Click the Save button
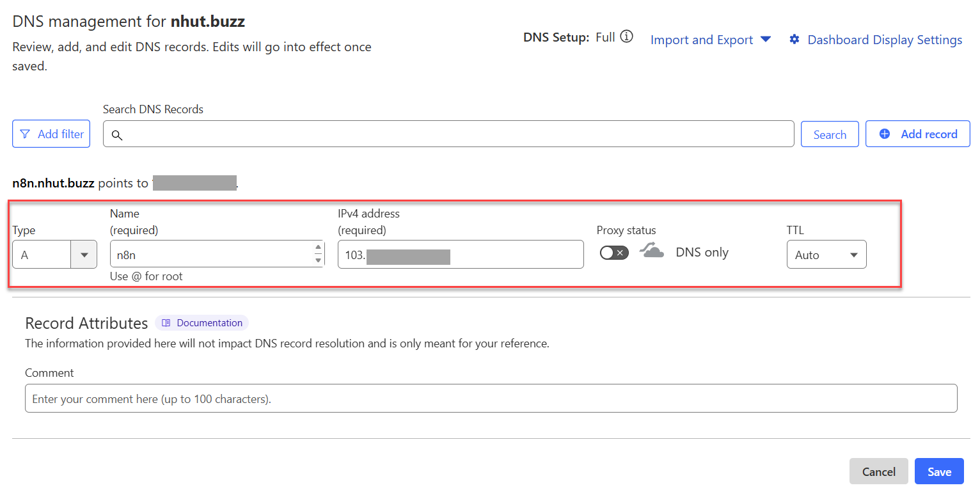Screen dimensions: 980x490 click(939, 471)
